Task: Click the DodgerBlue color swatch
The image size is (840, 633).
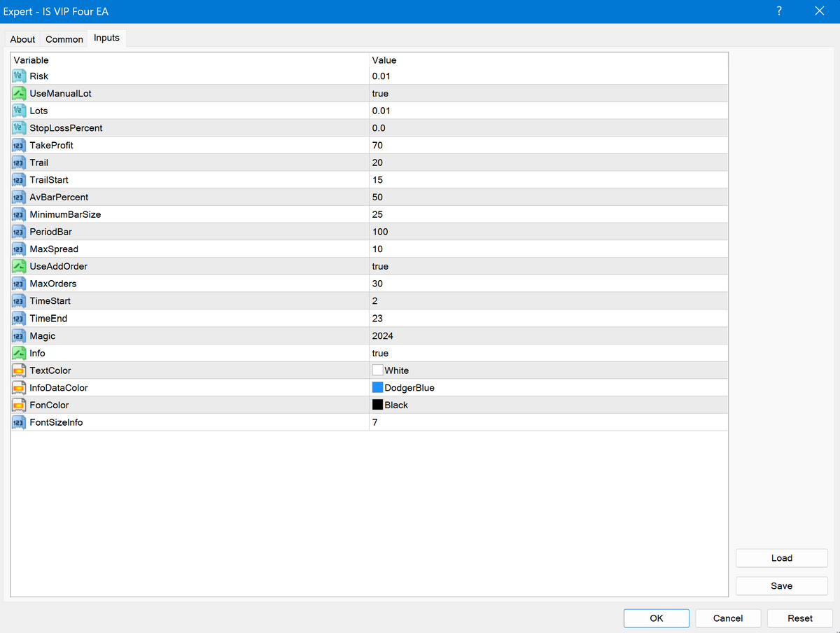Action: pyautogui.click(x=377, y=387)
